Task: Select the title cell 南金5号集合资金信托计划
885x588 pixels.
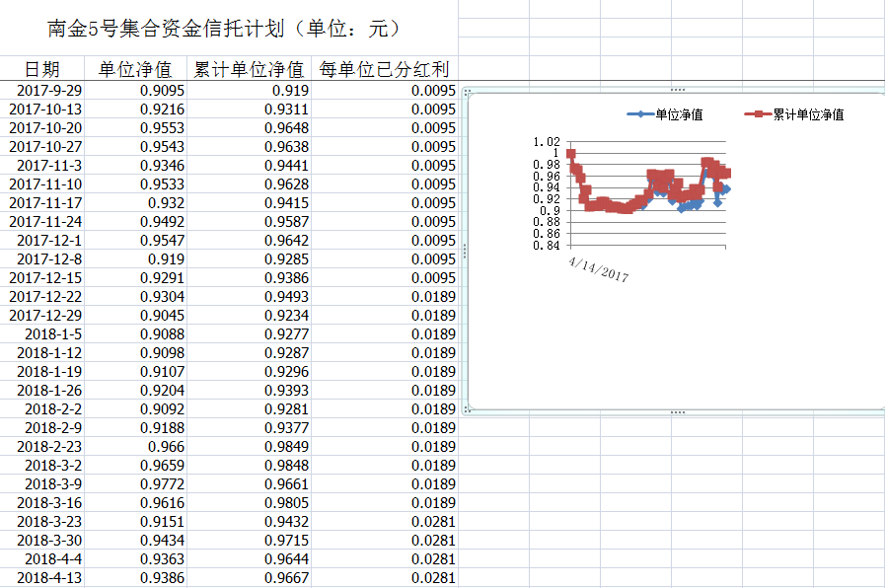Action: coord(225,29)
